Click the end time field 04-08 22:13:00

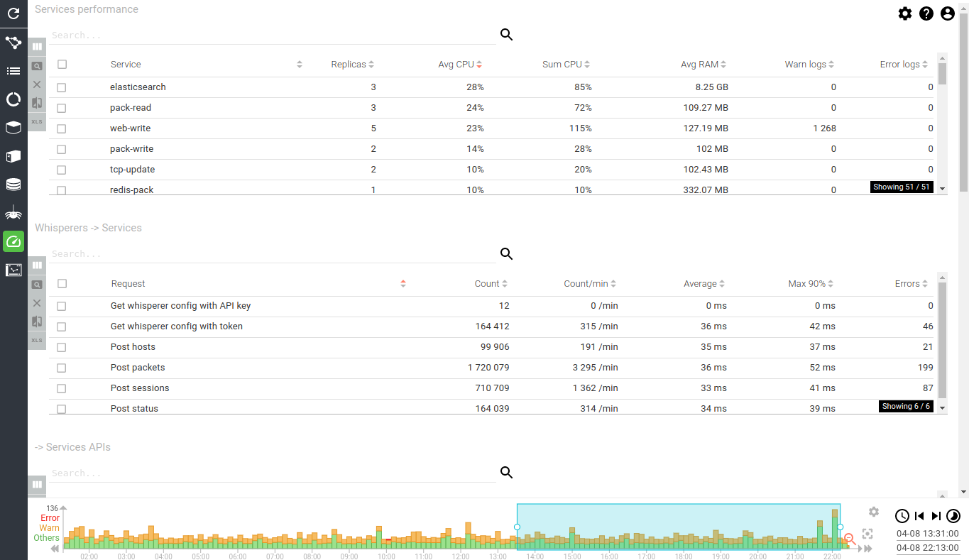point(927,548)
